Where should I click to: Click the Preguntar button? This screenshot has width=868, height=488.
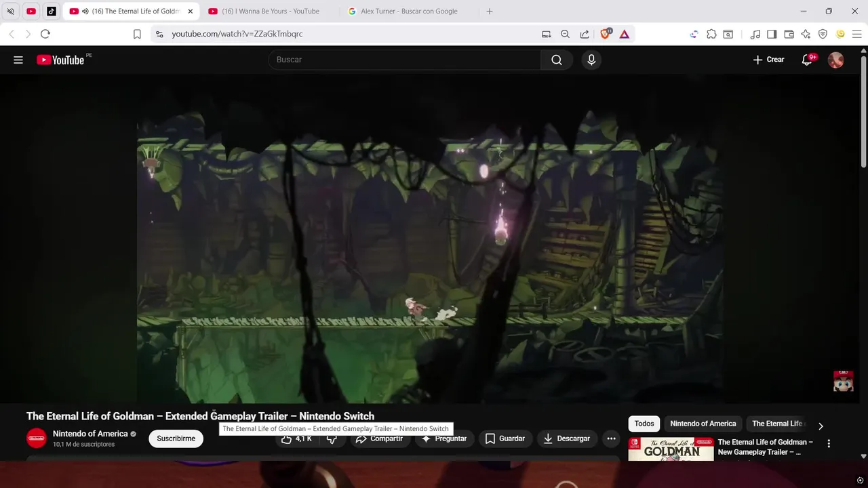pos(444,439)
